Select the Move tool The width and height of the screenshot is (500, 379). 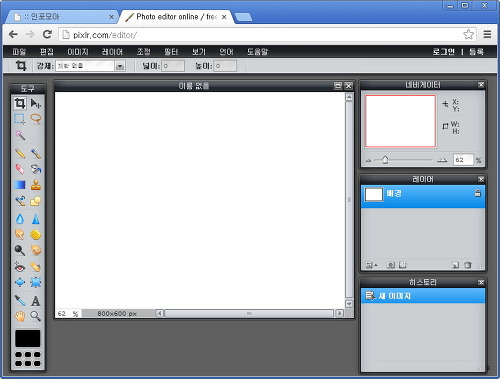pos(36,103)
